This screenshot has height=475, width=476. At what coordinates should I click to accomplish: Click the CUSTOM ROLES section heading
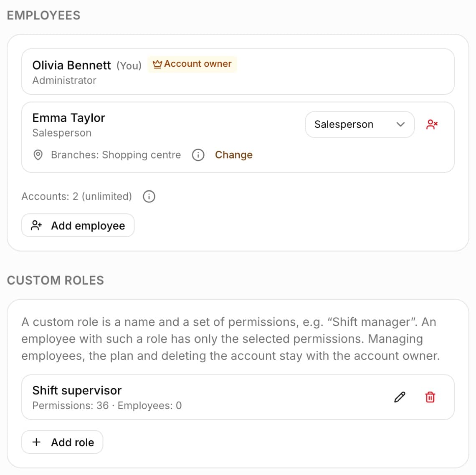click(56, 280)
